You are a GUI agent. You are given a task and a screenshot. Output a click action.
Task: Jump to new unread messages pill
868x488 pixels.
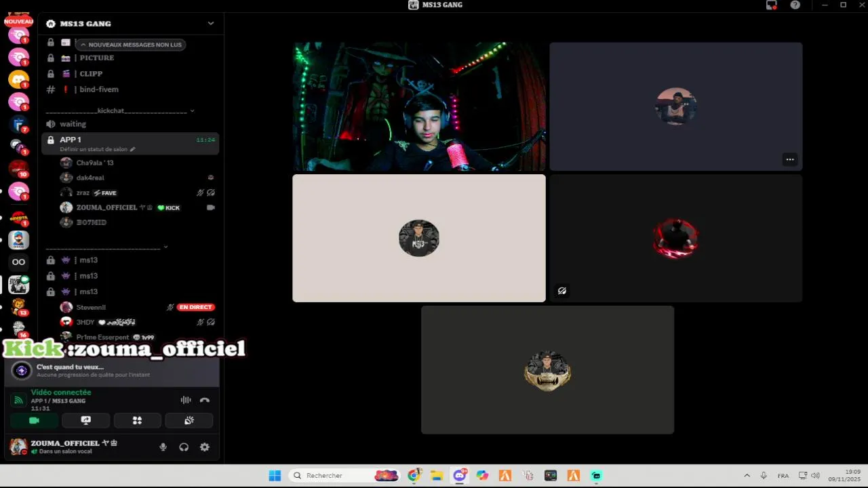pyautogui.click(x=131, y=45)
